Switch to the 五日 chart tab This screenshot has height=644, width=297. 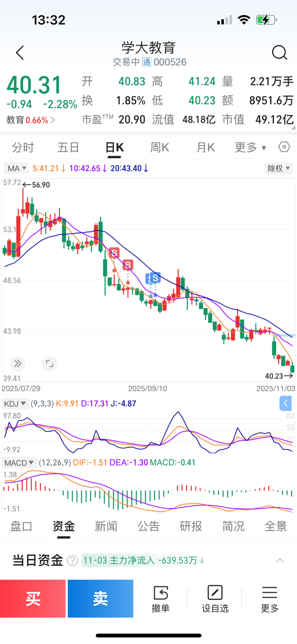point(68,147)
